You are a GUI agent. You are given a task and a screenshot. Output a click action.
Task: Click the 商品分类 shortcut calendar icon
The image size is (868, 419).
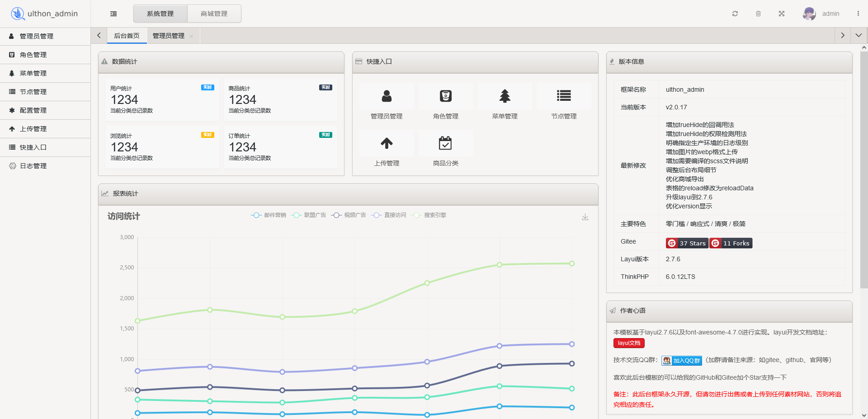click(x=445, y=143)
